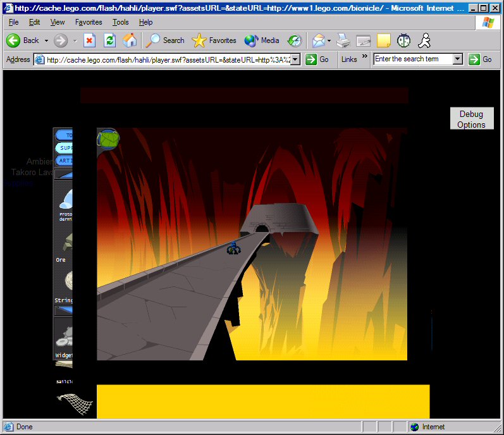Image resolution: width=504 pixels, height=435 pixels.
Task: Click the Debug Options button
Action: pos(472,119)
